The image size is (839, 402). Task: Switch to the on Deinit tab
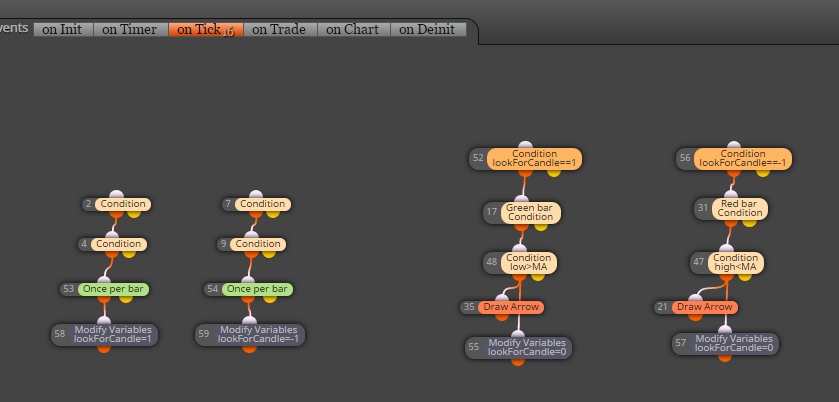(428, 29)
